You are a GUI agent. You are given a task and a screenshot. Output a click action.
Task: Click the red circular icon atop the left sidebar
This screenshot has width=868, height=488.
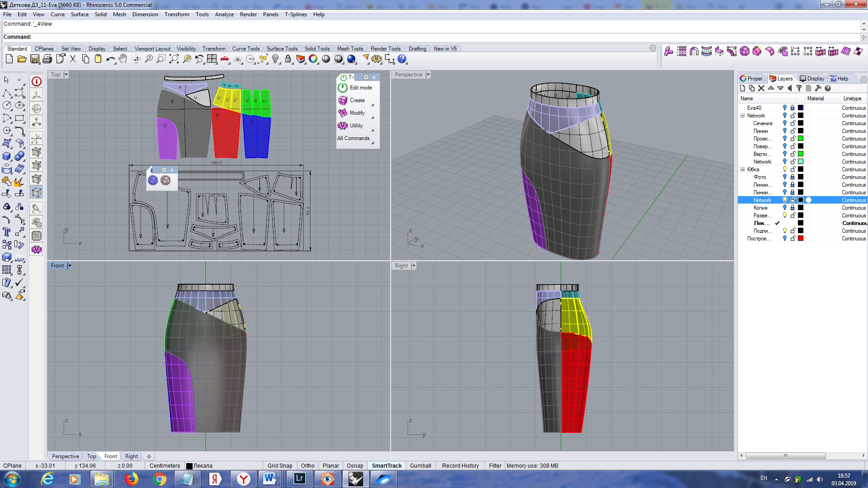37,81
